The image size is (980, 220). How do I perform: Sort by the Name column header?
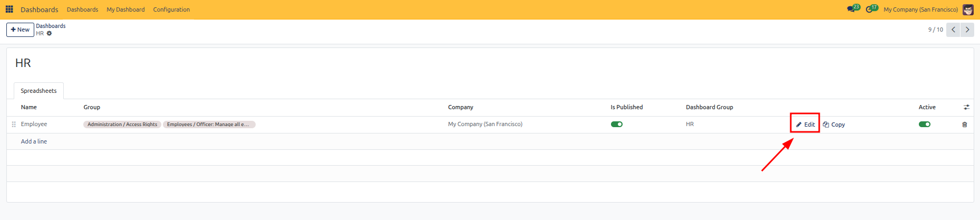(29, 107)
